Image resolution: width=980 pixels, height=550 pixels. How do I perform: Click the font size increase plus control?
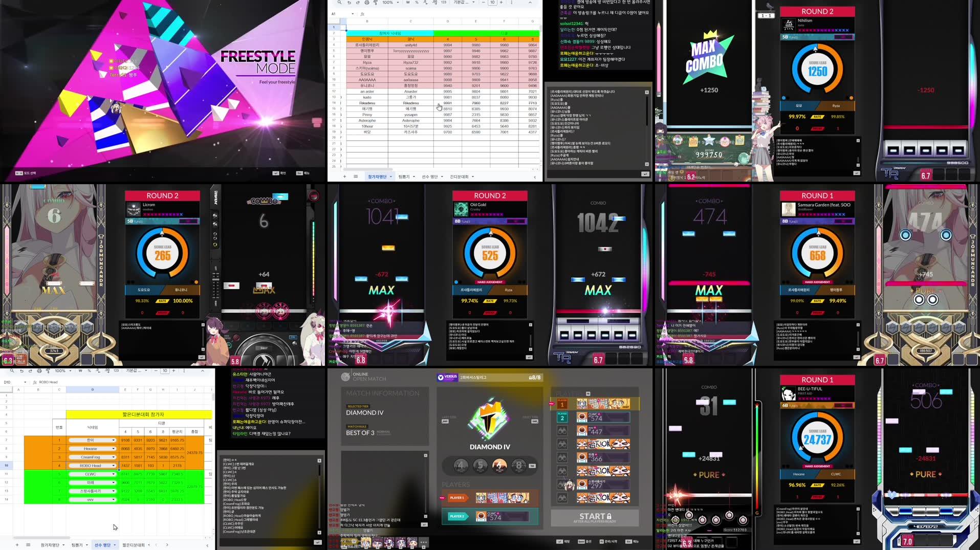(501, 3)
